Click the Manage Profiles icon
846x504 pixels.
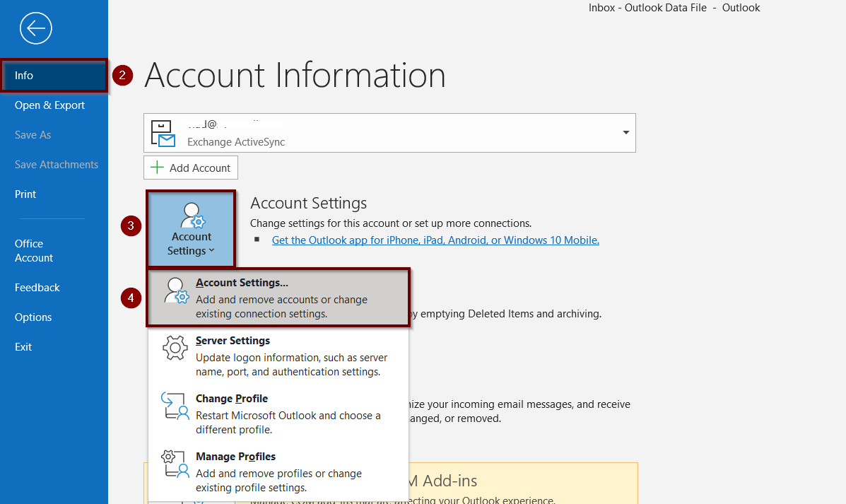tap(175, 464)
